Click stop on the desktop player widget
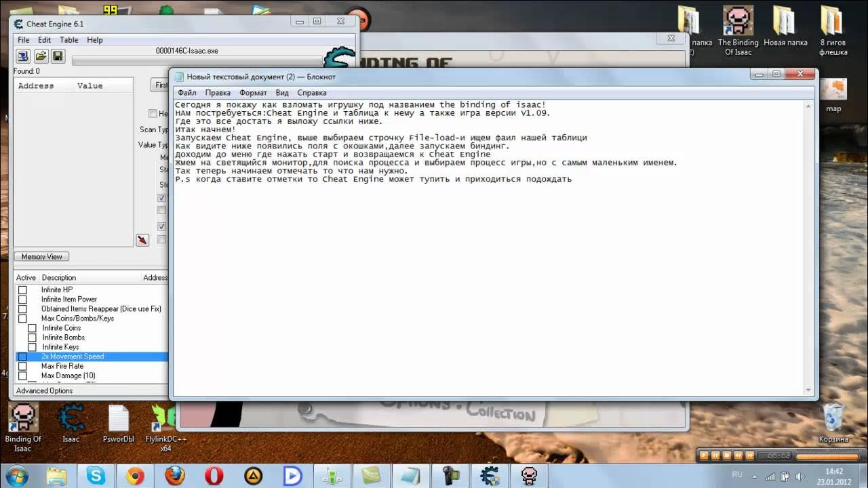 (x=727, y=455)
